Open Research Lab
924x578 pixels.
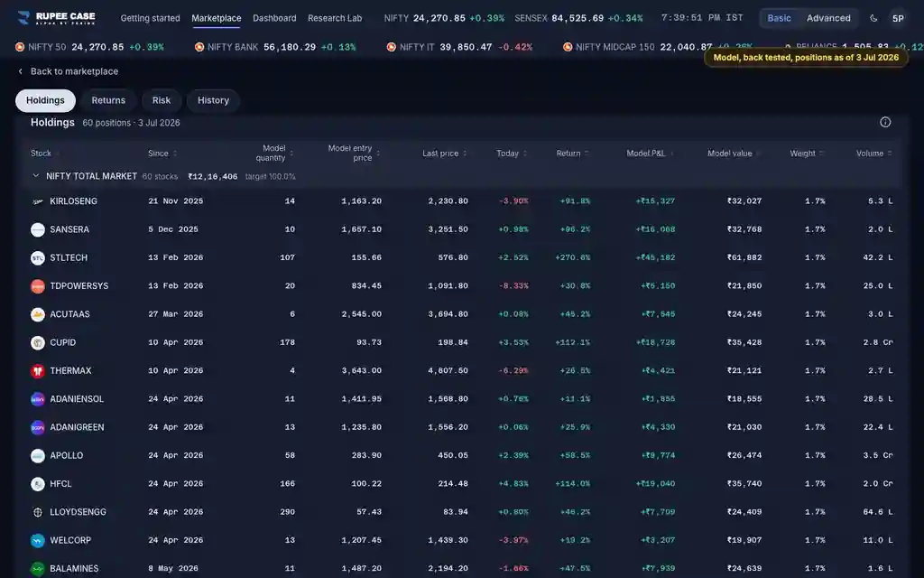click(x=335, y=18)
